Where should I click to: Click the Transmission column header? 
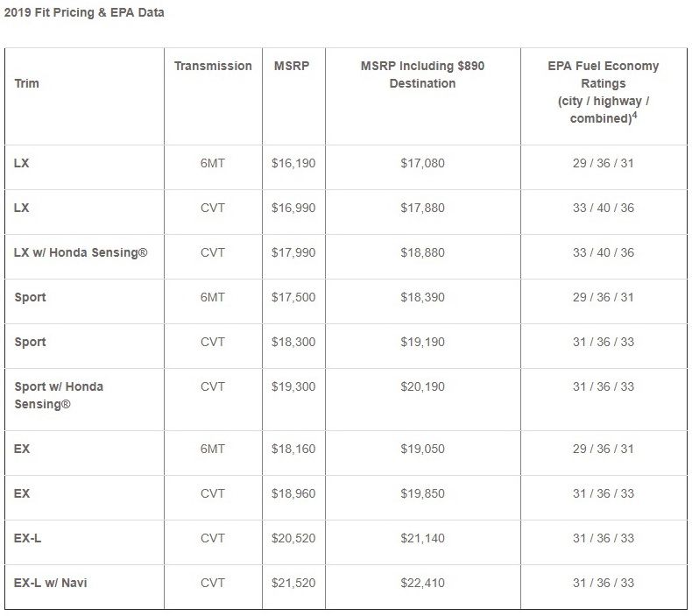click(x=213, y=66)
